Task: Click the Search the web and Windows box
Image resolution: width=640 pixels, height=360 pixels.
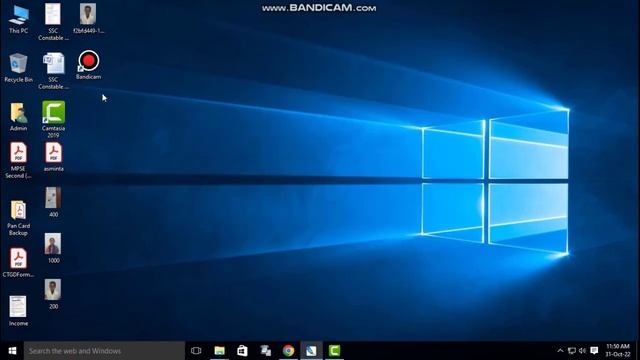Action: (104, 351)
